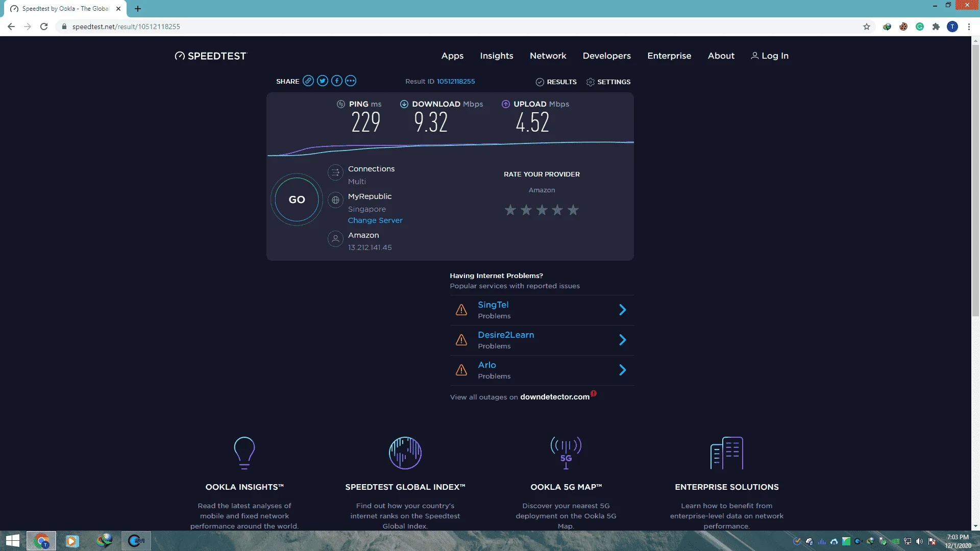Bookmark this page with star icon
This screenshot has width=980, height=551.
point(867,27)
